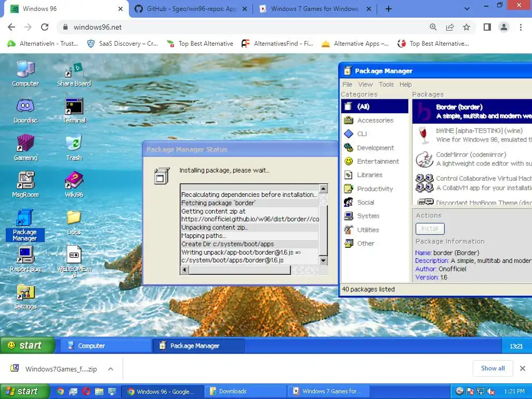Select the CLI category

click(375, 134)
